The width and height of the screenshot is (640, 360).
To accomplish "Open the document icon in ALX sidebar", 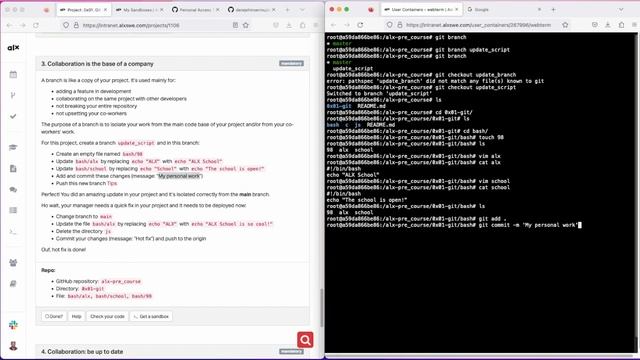I will [x=13, y=168].
